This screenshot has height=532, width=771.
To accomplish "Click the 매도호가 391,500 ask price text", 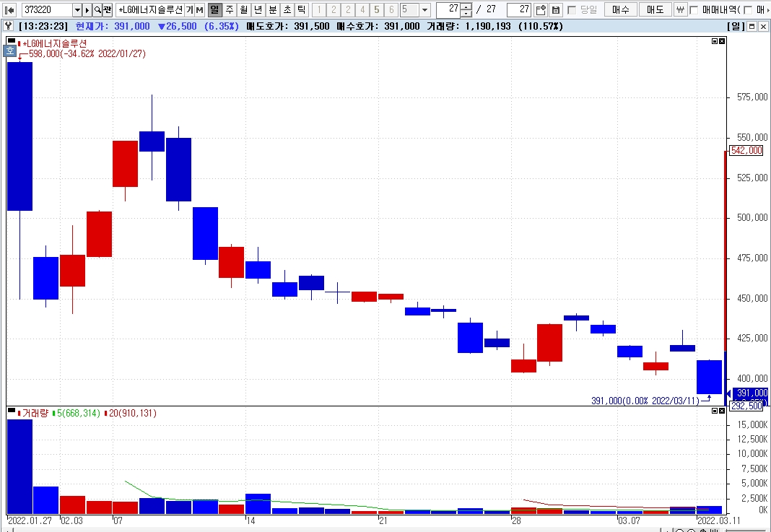I will pyautogui.click(x=287, y=26).
